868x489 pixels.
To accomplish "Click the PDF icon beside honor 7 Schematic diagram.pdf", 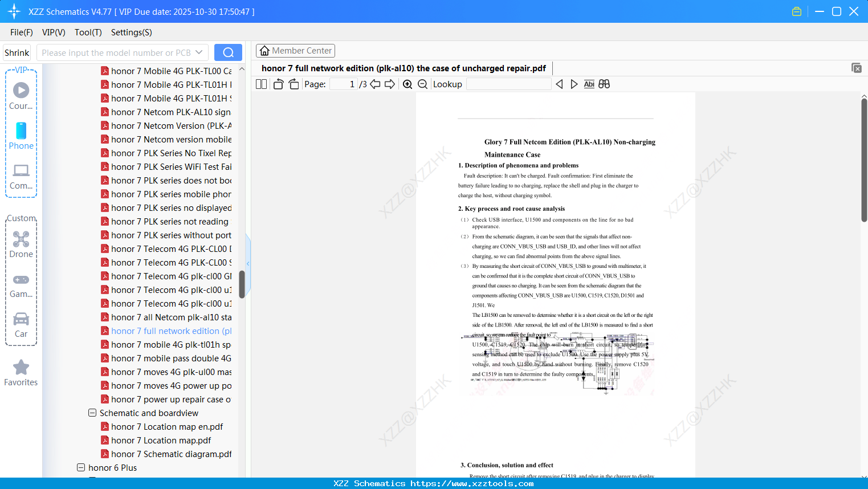I will point(105,454).
